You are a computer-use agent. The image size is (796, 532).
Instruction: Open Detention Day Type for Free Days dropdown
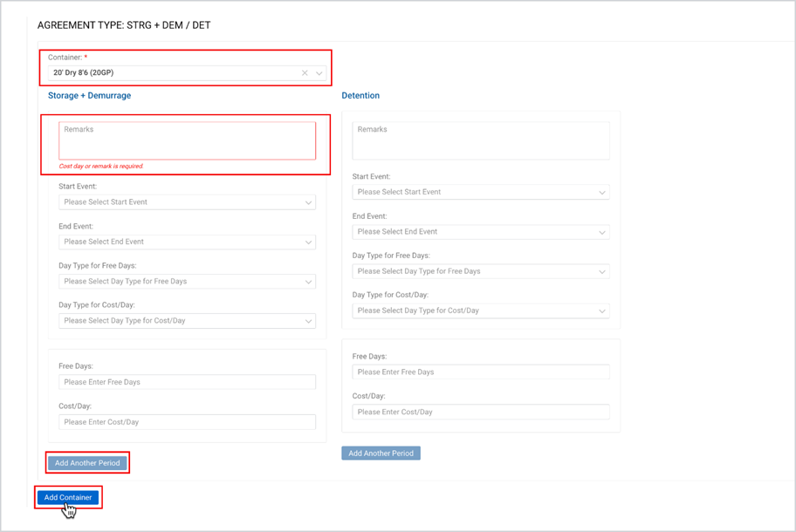coord(481,271)
